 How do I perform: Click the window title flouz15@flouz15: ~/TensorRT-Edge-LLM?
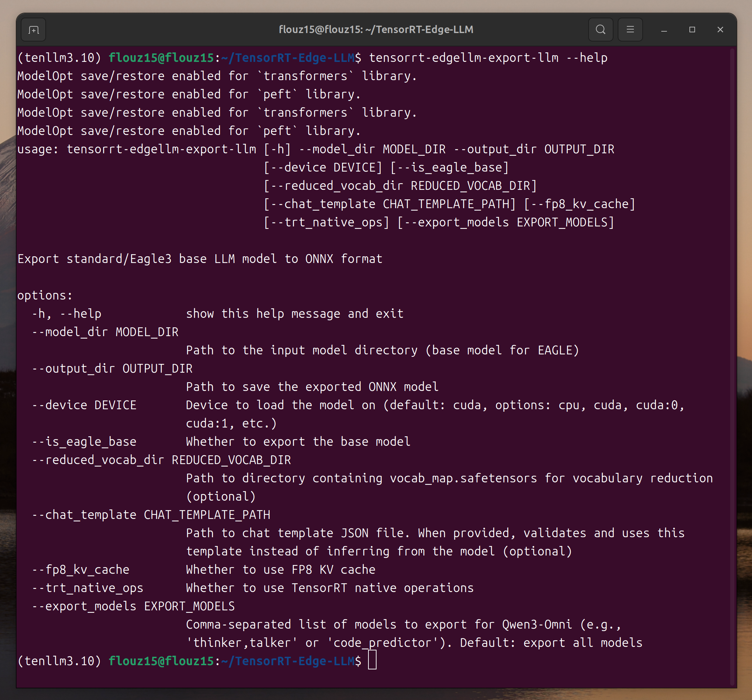[376, 30]
